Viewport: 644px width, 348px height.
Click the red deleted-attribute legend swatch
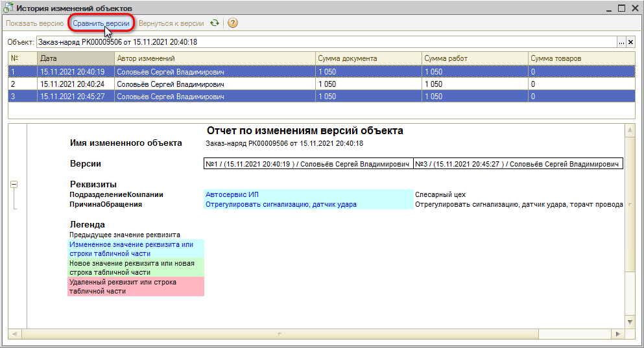tap(136, 286)
